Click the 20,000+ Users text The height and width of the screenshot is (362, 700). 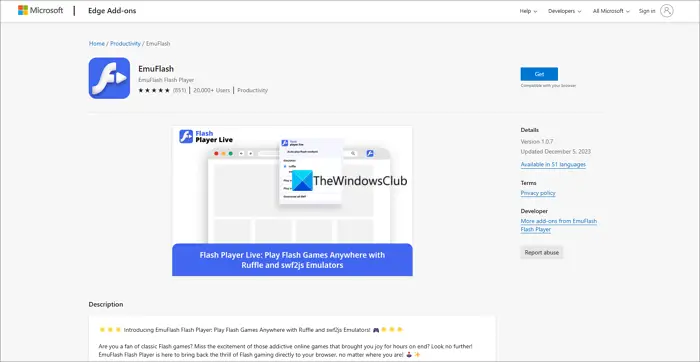[x=212, y=90]
